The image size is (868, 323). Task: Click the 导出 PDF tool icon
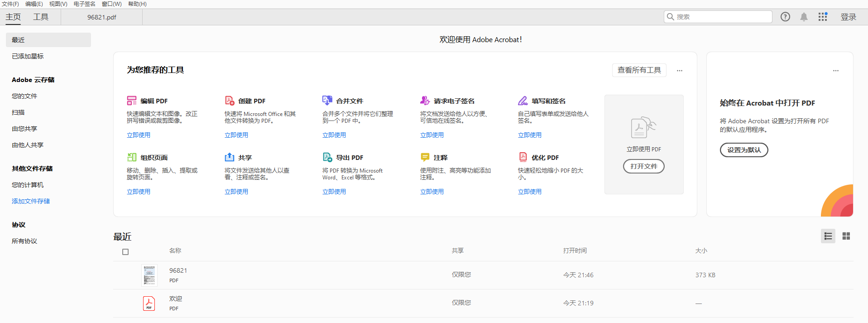(327, 157)
